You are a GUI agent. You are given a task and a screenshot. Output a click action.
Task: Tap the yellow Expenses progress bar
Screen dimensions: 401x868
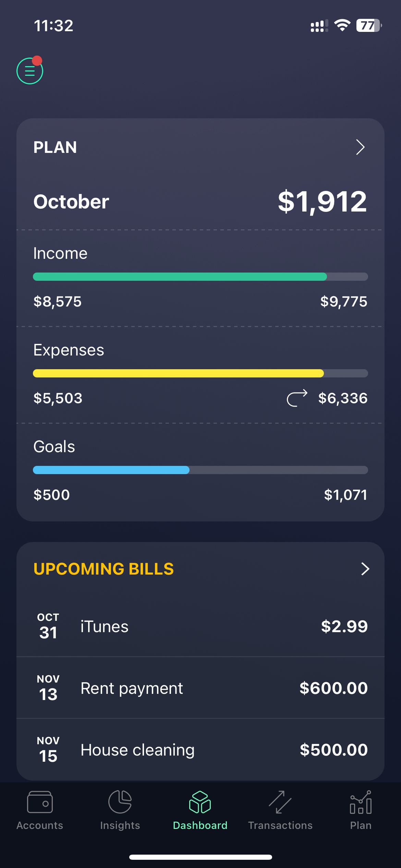tap(200, 373)
